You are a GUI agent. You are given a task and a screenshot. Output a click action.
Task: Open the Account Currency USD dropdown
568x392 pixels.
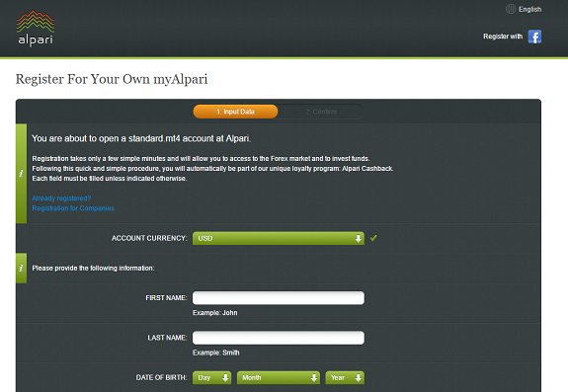coord(279,238)
